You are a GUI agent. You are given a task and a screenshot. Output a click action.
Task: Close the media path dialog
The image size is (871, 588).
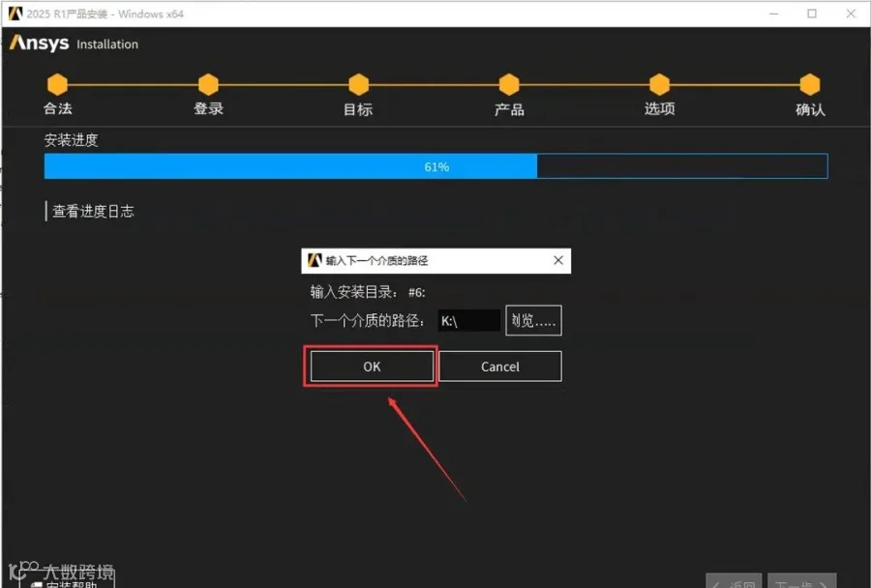(x=558, y=260)
